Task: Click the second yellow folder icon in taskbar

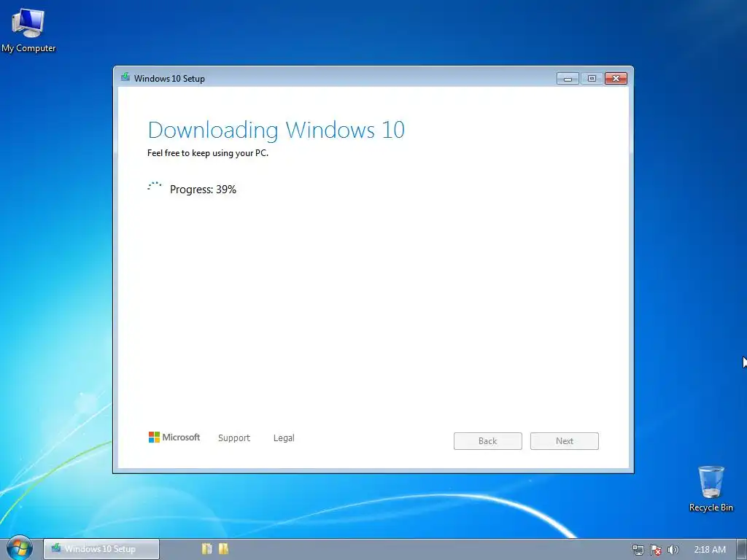Action: click(x=223, y=548)
